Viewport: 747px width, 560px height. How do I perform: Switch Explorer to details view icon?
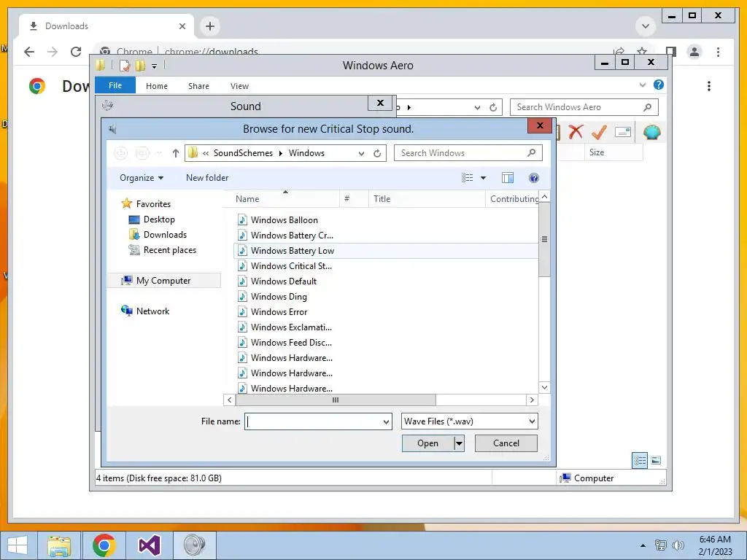640,460
